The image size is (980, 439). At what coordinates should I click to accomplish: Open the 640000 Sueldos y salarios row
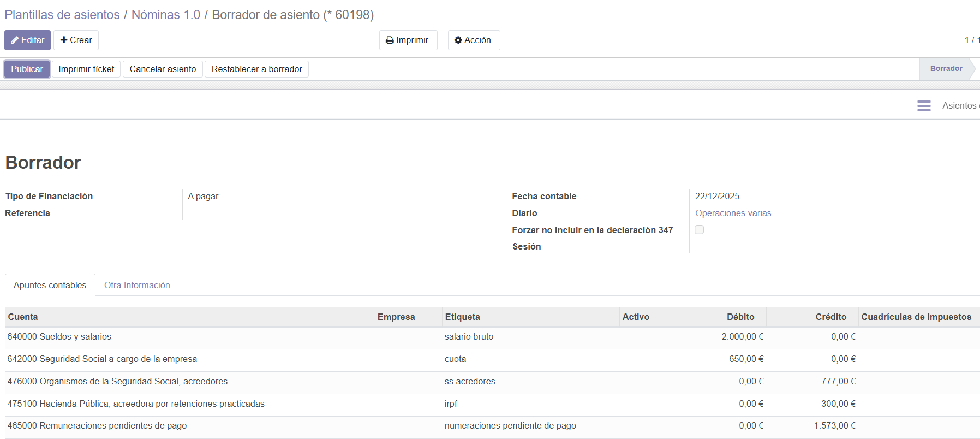[x=59, y=337]
